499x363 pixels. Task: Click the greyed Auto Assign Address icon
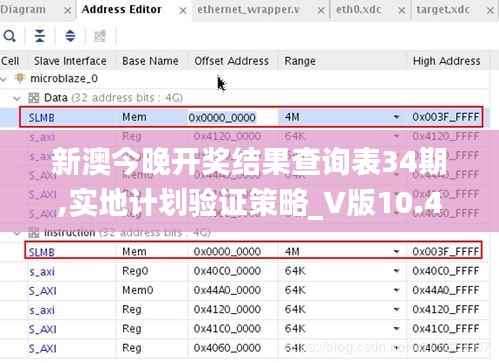(x=100, y=36)
